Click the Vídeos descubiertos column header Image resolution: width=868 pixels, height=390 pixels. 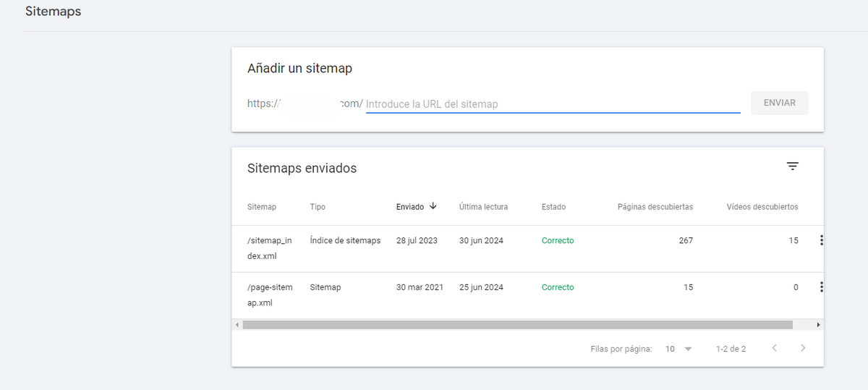tap(762, 207)
